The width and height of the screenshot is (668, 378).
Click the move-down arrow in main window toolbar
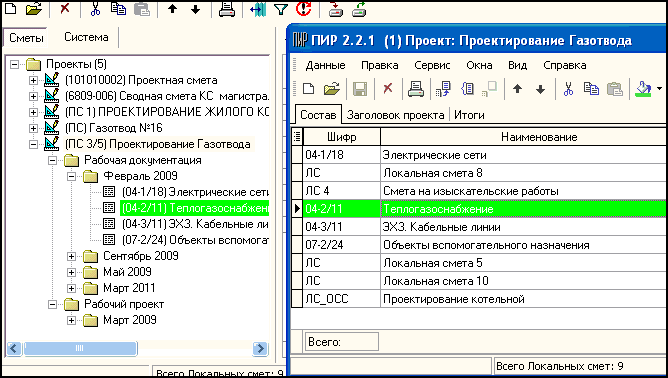(x=196, y=9)
